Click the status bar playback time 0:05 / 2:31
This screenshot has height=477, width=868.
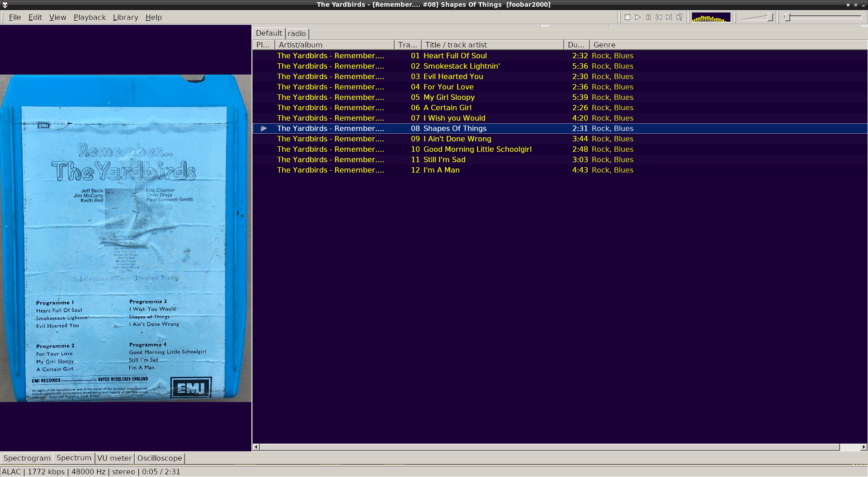[x=161, y=472]
